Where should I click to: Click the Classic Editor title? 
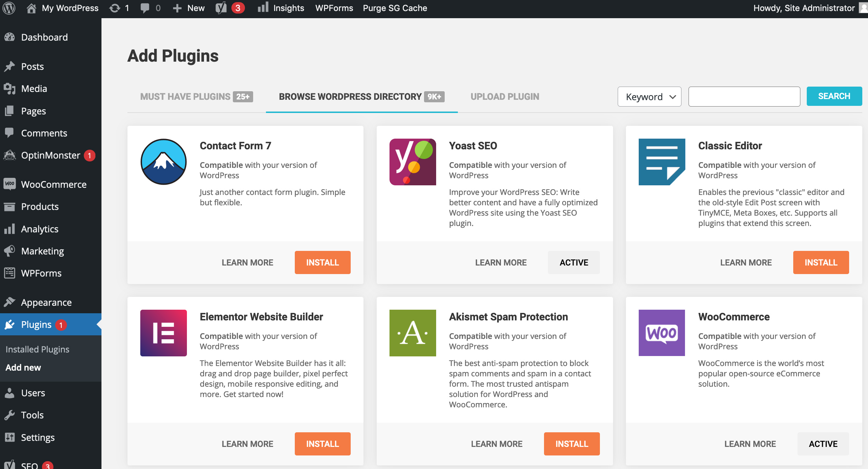point(730,145)
